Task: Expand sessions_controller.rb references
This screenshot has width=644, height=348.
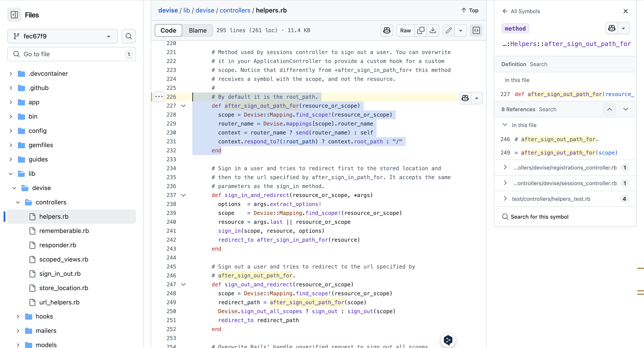Action: (505, 183)
